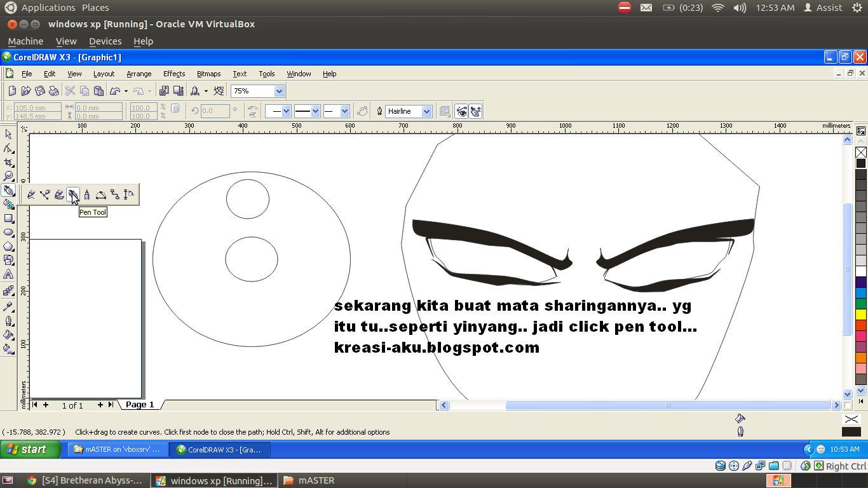This screenshot has height=488, width=868.
Task: Choose Bezier tool in curve flyout
Action: 45,194
